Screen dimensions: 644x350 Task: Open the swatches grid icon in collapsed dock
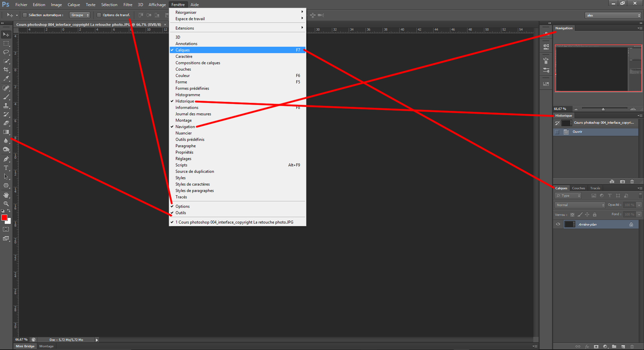point(546,84)
